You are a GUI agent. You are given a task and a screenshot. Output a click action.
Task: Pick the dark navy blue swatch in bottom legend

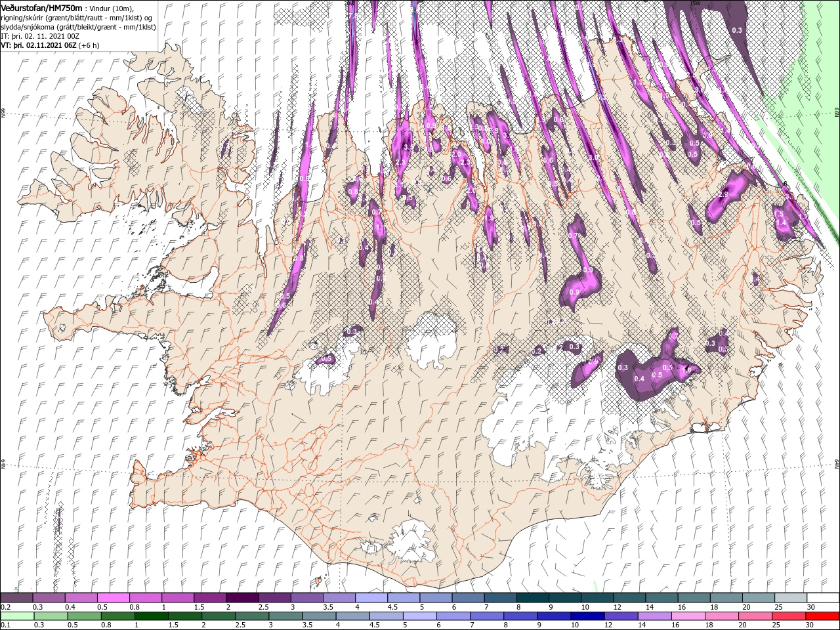coord(586,616)
